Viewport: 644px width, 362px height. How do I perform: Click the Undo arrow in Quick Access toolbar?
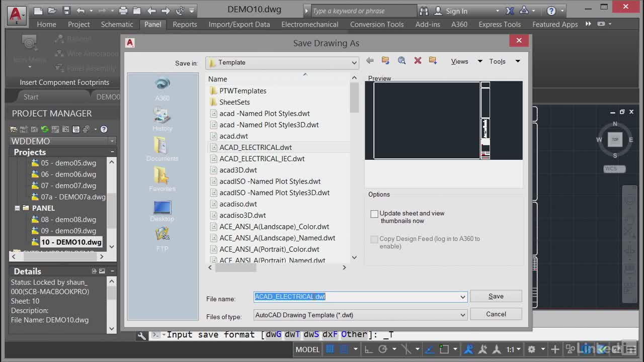[81, 11]
